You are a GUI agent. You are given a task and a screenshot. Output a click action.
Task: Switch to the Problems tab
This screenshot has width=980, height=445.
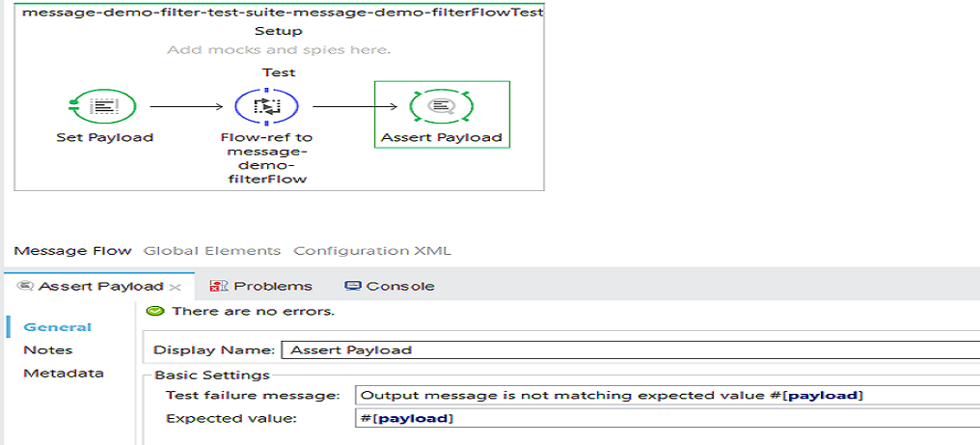click(x=262, y=286)
